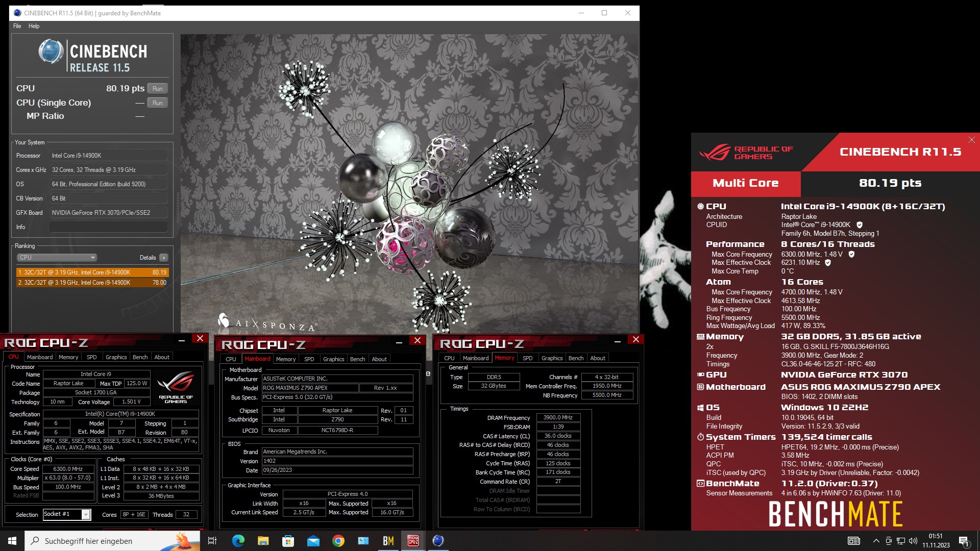Open Bench tab in left CPU-Z window
The image size is (980, 551).
pyautogui.click(x=140, y=357)
